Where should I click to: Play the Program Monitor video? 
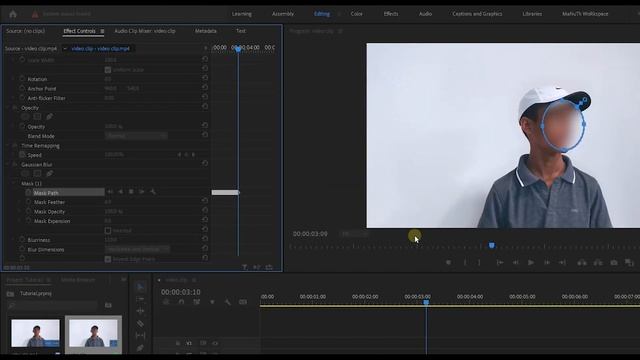(531, 263)
